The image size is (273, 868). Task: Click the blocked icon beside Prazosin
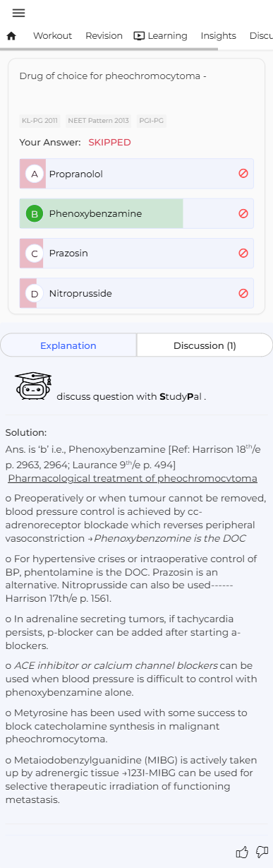click(243, 253)
